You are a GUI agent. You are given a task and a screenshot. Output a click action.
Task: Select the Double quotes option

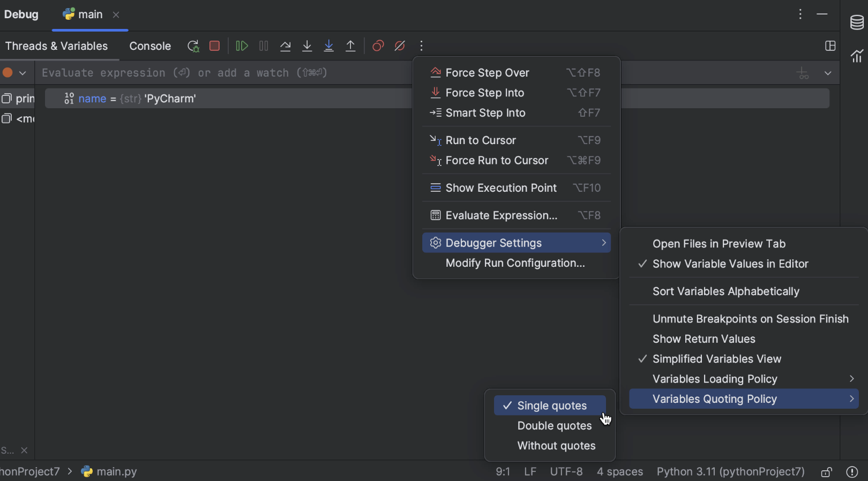(x=554, y=426)
